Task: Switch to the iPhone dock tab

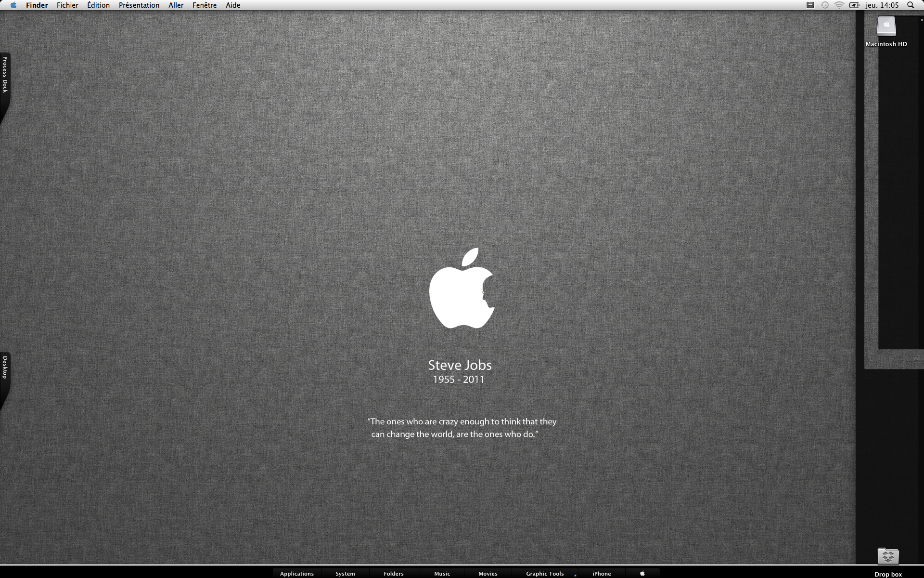Action: tap(602, 573)
